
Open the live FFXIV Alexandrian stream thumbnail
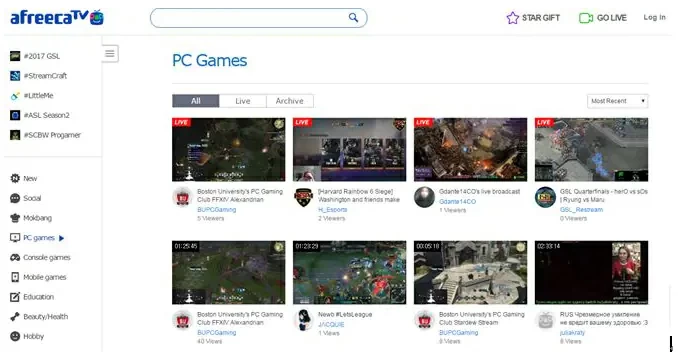[229, 150]
